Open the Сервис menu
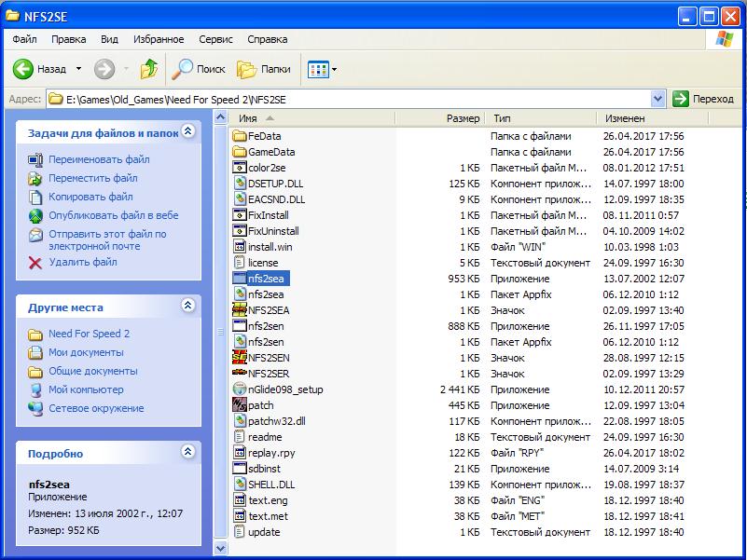This screenshot has height=560, width=747. [x=215, y=40]
